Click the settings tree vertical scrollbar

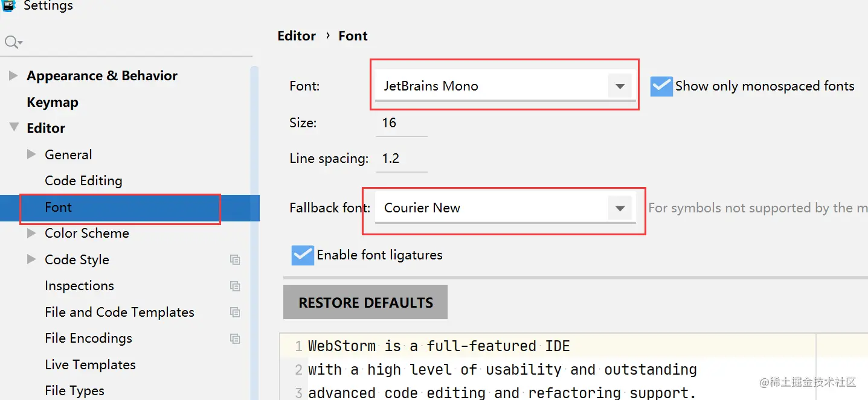[255, 232]
